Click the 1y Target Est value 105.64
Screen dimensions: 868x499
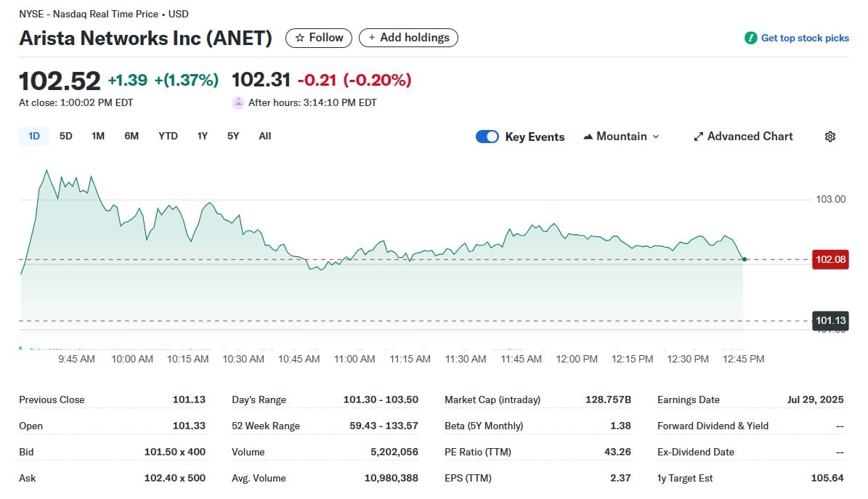pyautogui.click(x=827, y=478)
